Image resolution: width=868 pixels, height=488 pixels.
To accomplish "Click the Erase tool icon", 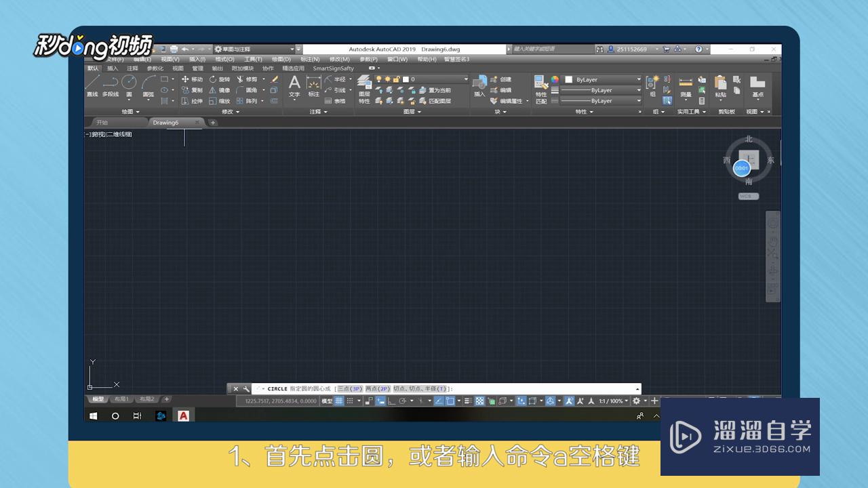I will (274, 79).
